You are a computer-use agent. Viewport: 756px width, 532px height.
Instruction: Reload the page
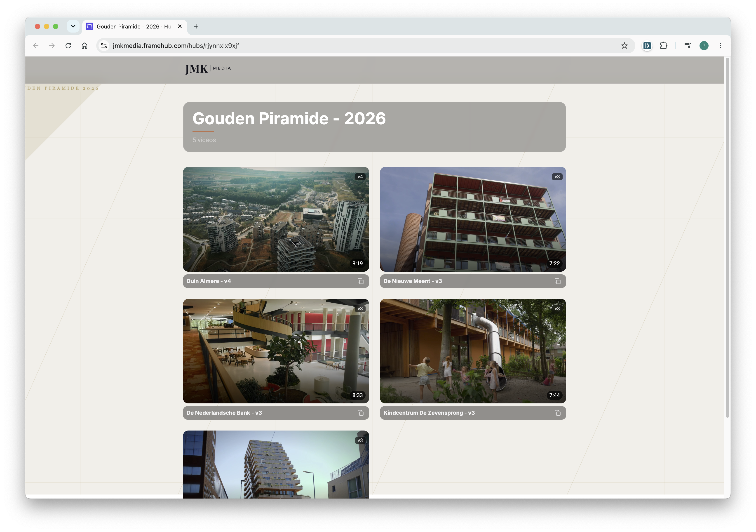point(68,46)
